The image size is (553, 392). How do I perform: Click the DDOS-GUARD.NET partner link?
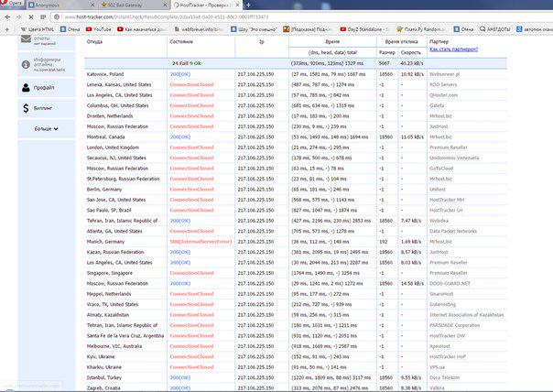(x=450, y=284)
